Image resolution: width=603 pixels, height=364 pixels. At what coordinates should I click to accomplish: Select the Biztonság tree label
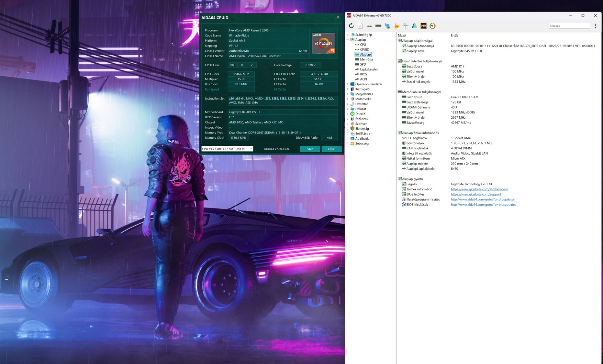point(362,129)
